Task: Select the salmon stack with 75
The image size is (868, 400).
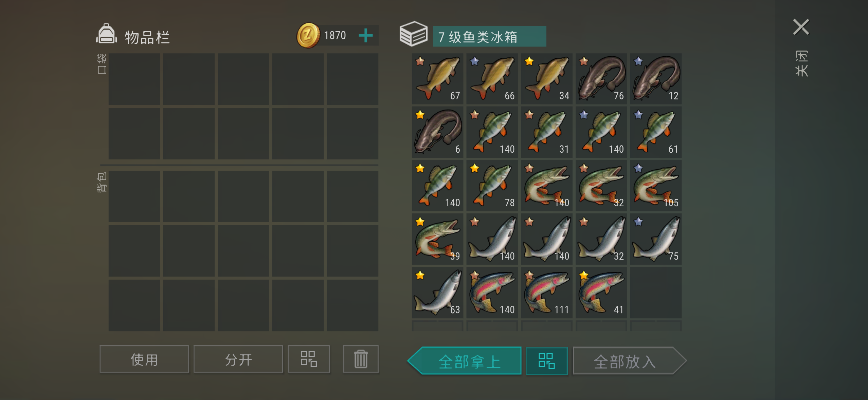Action: click(x=656, y=239)
